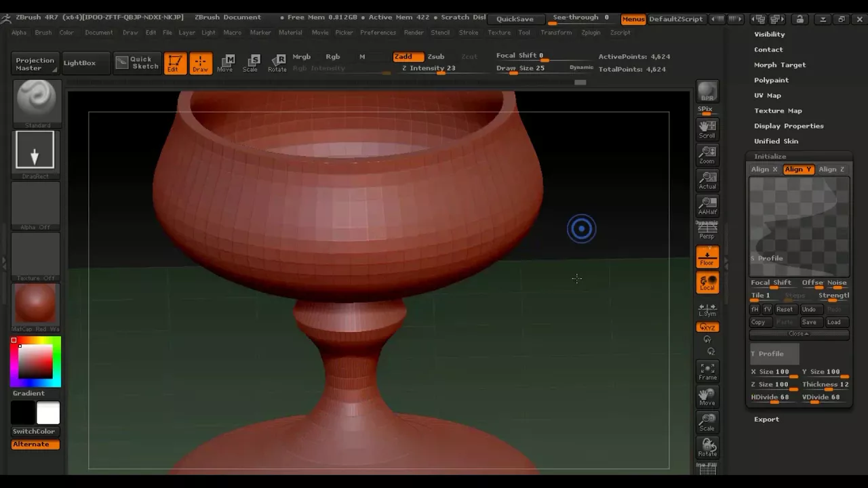
Task: Toggle the Alternate color button
Action: (35, 445)
